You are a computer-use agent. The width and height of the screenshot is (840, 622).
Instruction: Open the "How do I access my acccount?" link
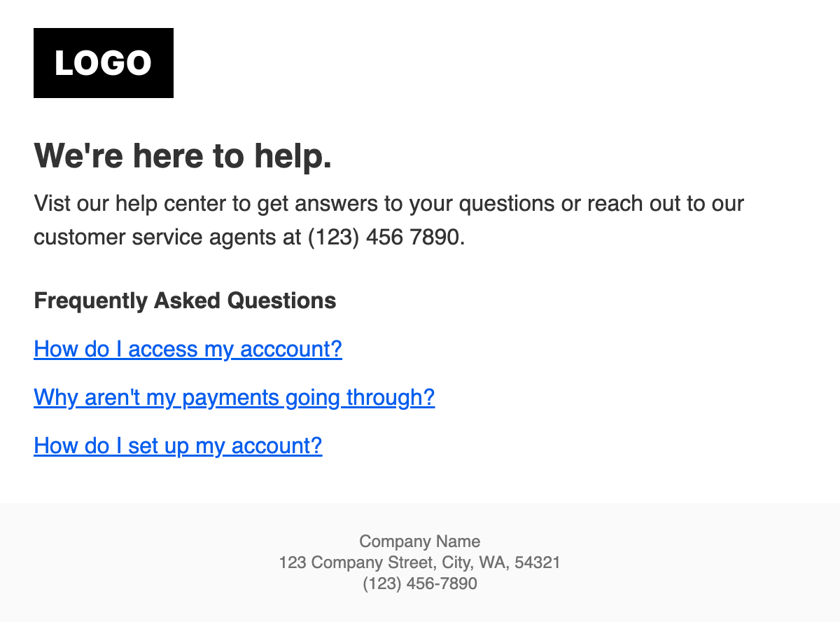188,349
